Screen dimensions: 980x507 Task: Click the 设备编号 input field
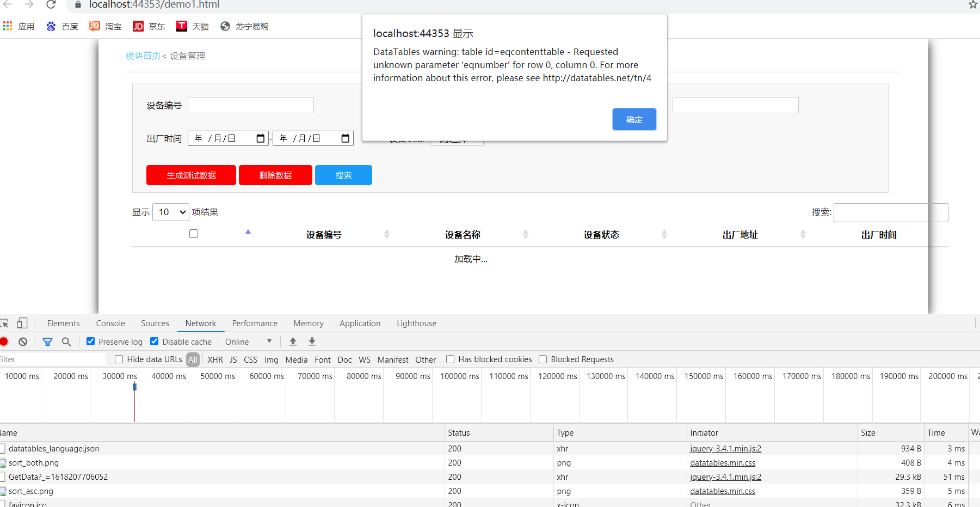(x=251, y=105)
